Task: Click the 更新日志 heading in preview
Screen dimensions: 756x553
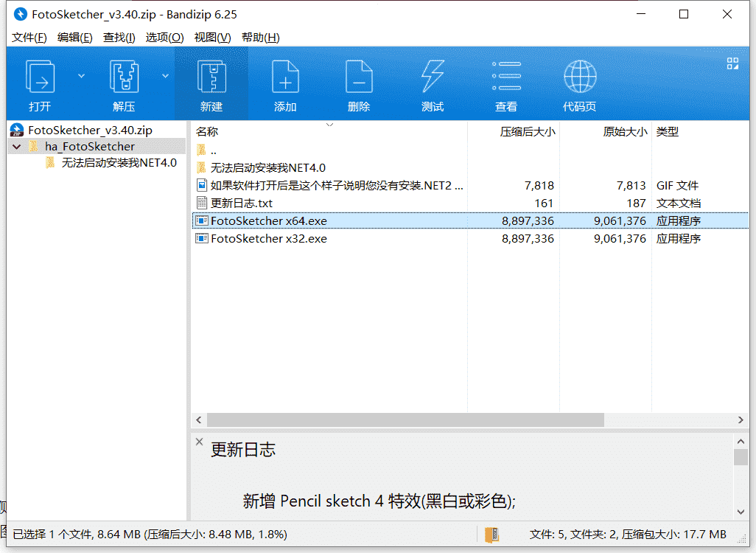Action: pos(243,450)
